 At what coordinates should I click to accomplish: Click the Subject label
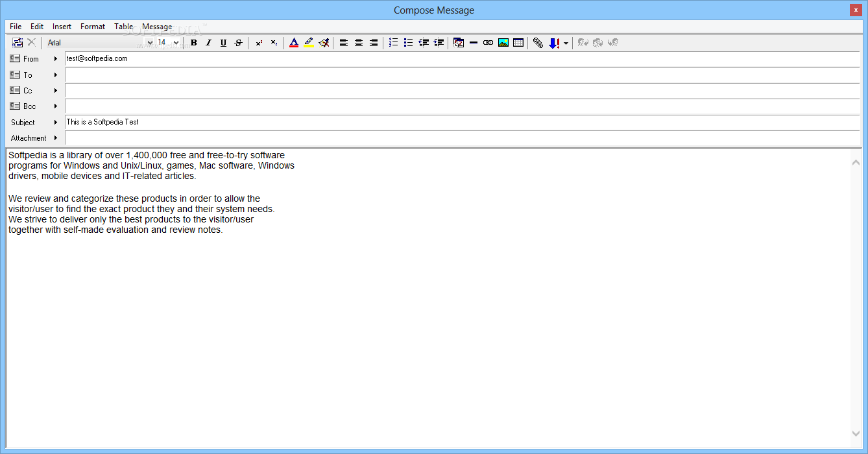pos(23,122)
